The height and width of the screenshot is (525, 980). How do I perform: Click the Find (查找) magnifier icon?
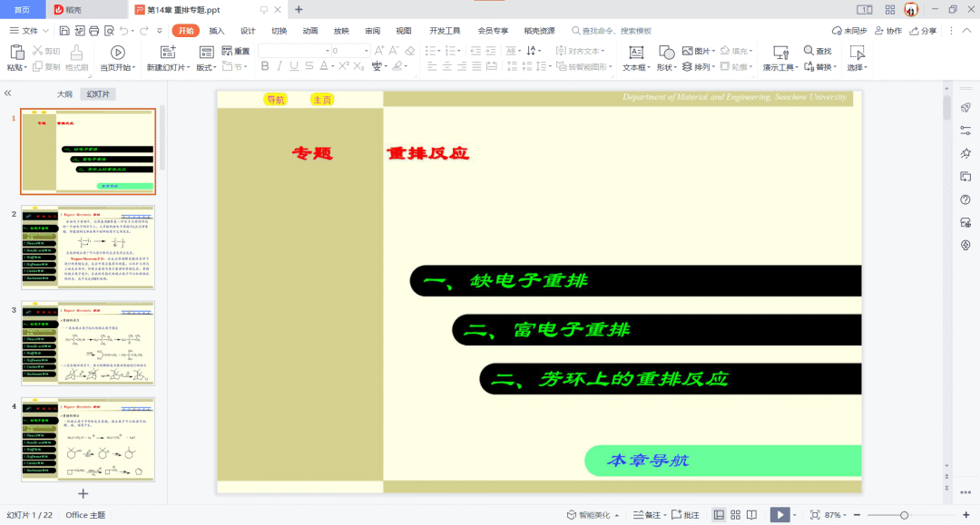[x=808, y=51]
